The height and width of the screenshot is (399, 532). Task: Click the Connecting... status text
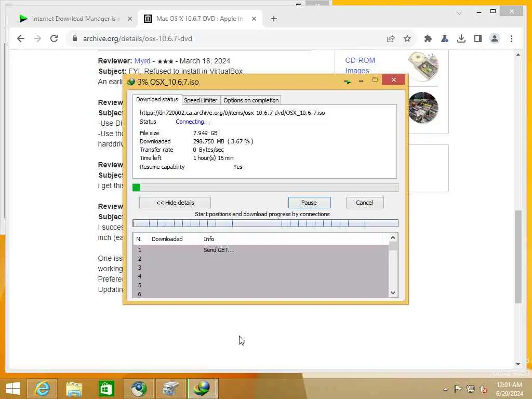coord(193,122)
